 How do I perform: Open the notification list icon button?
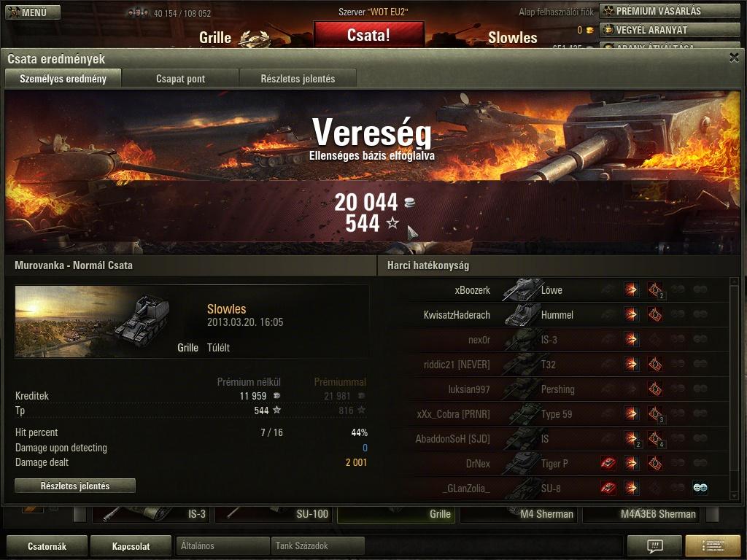point(713,545)
